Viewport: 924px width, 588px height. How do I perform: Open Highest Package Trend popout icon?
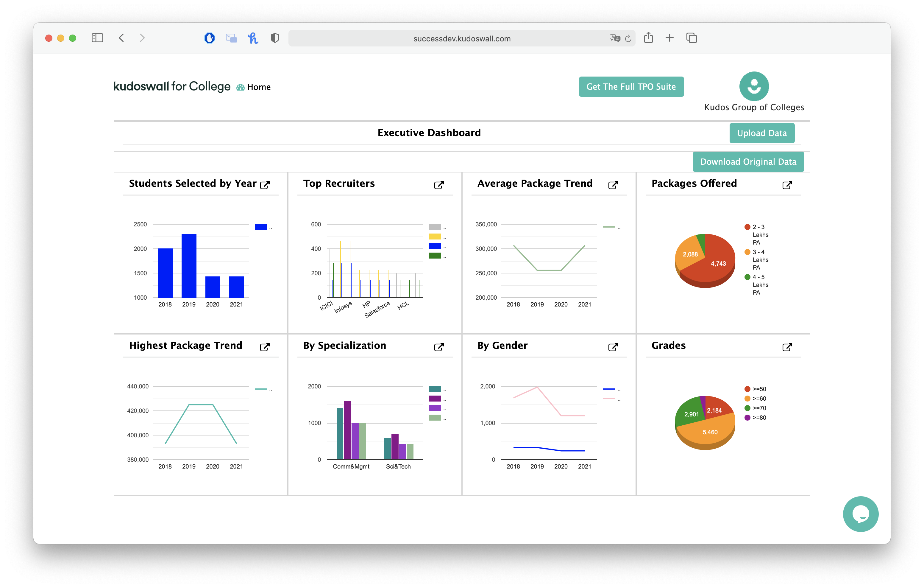tap(265, 347)
